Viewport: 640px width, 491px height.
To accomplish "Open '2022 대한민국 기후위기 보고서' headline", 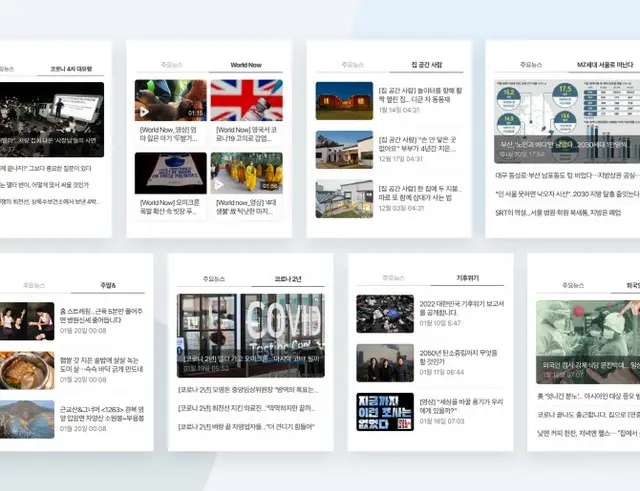I will 462,308.
